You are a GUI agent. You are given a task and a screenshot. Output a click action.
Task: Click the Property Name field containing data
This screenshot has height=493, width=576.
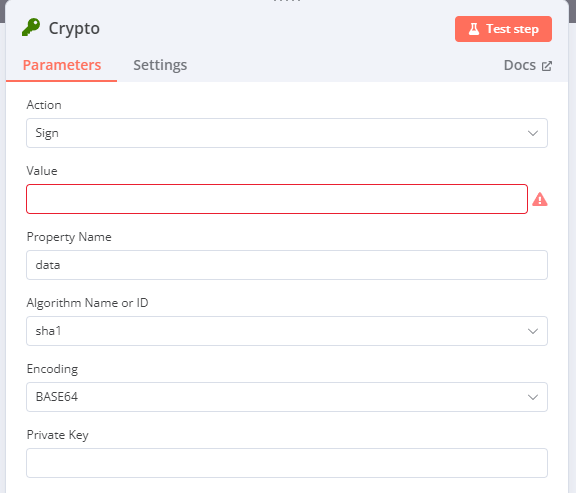287,265
